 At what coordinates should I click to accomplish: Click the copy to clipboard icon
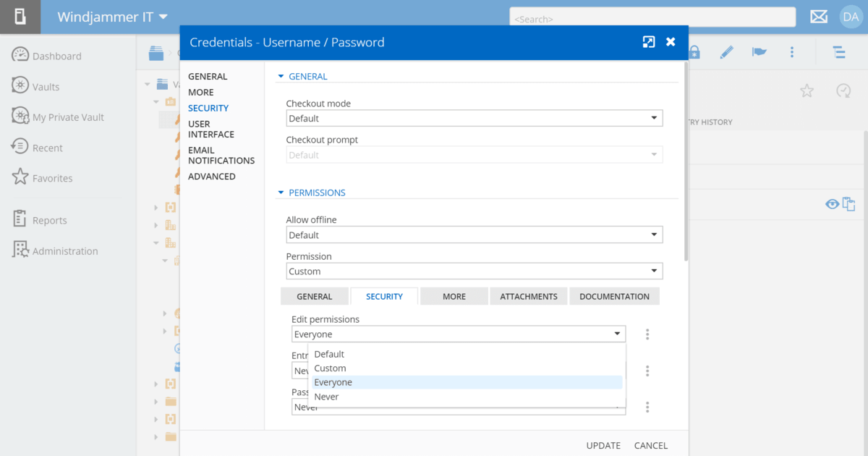pyautogui.click(x=849, y=204)
